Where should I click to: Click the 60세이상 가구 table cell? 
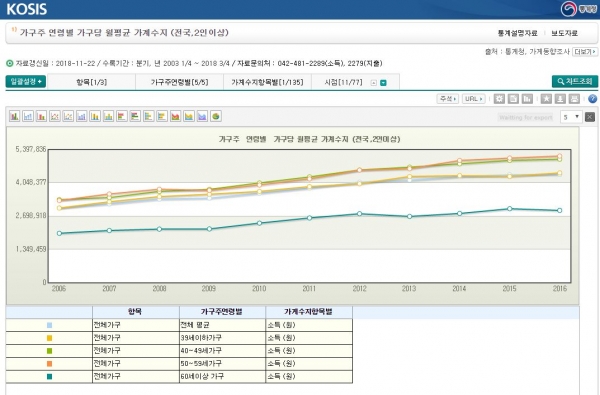(x=222, y=376)
